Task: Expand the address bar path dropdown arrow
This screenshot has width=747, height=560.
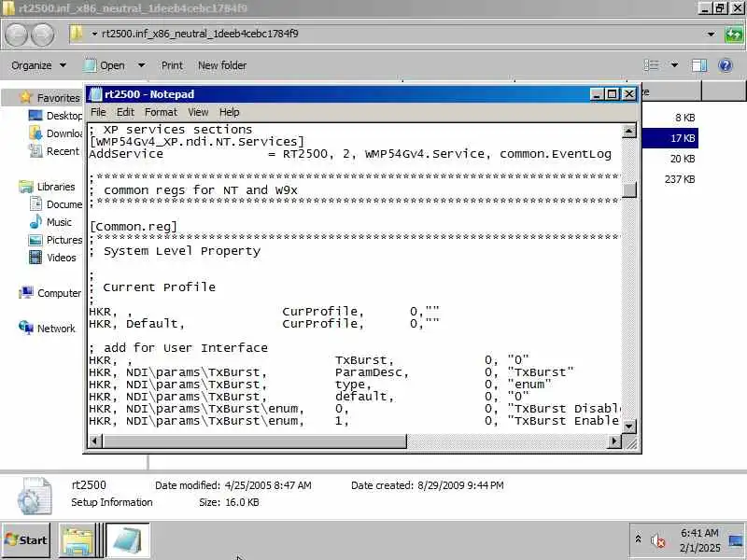Action: click(x=94, y=35)
